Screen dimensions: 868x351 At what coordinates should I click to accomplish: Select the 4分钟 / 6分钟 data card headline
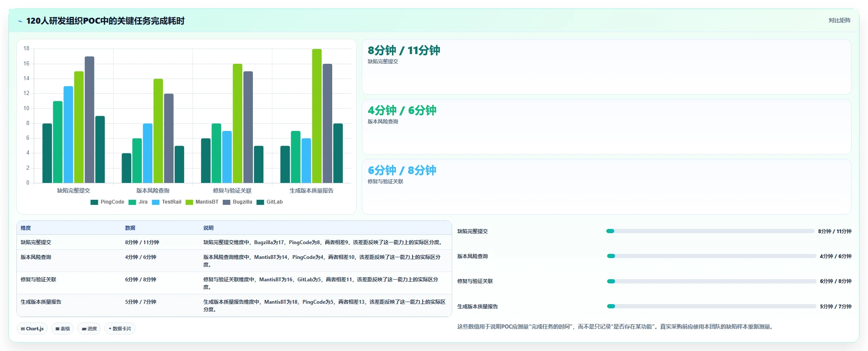coord(402,110)
